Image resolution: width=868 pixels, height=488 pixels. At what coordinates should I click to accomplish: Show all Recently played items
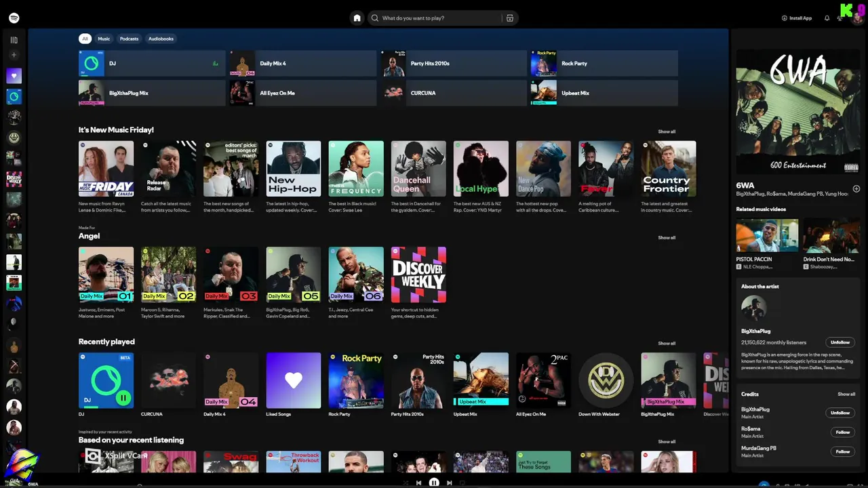tap(667, 343)
